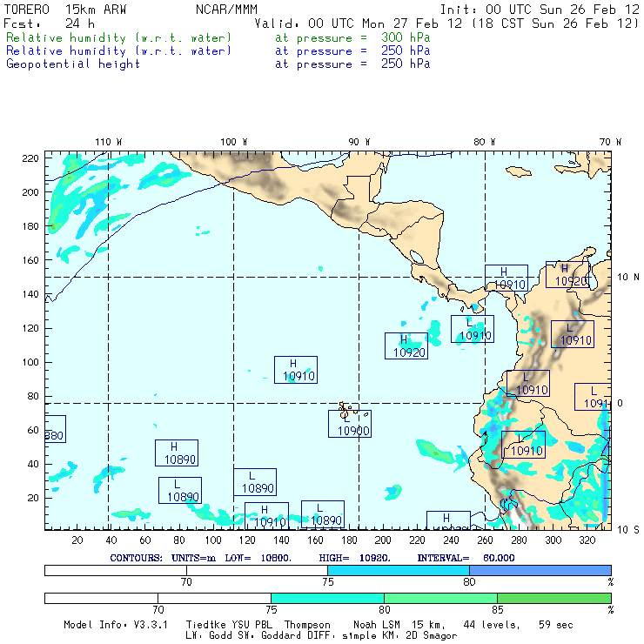The width and height of the screenshot is (644, 644).
Task: Click the 'Thompson' microphysics label
Action: pos(307,625)
